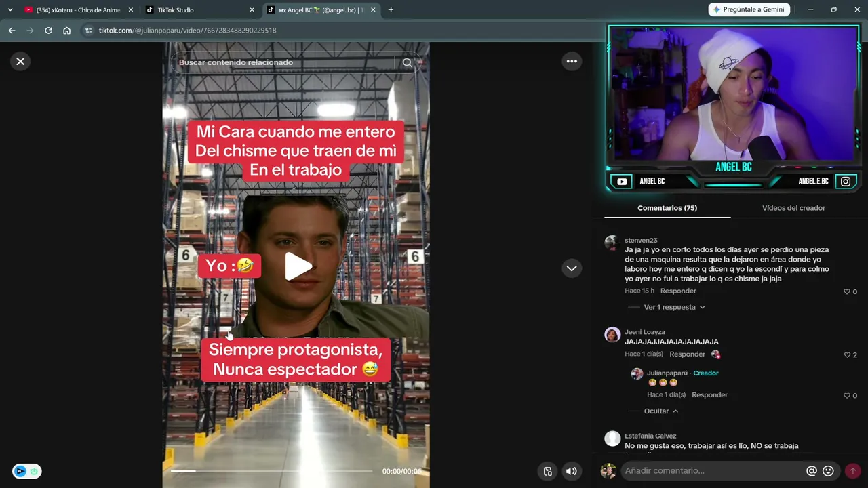Click Estefania Galvez's avatar
Viewport: 868px width, 488px height.
coord(612,439)
